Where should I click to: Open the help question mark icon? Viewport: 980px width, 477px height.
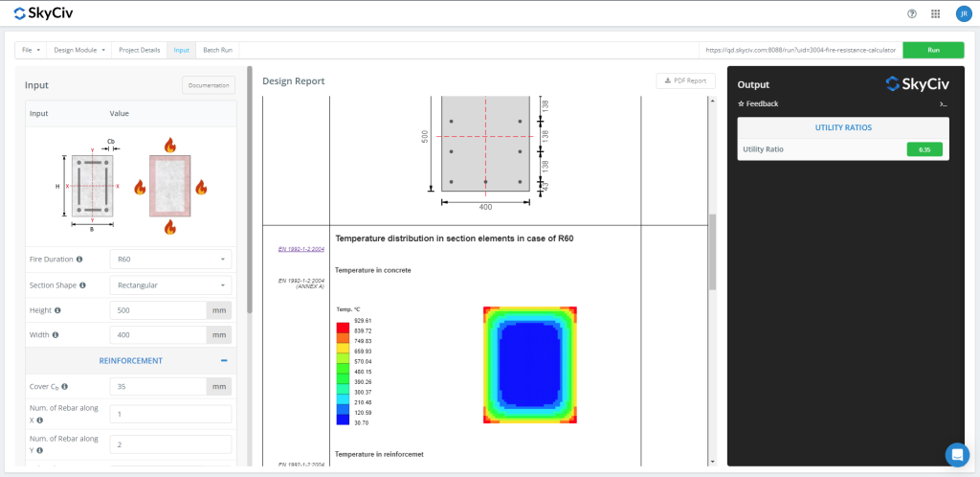[911, 13]
